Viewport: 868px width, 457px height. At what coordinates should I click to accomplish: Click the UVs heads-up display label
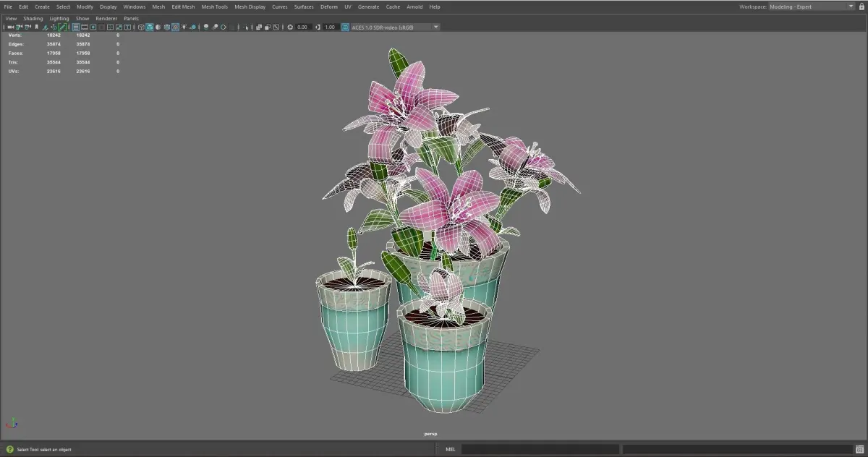click(14, 72)
